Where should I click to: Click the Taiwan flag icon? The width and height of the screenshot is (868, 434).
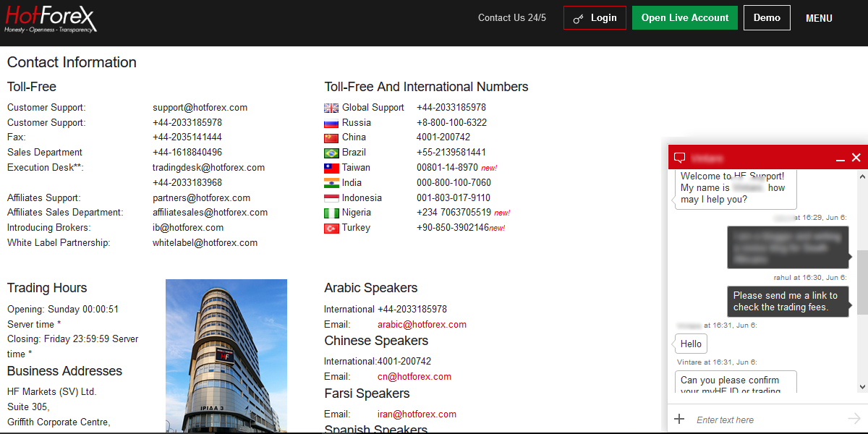tap(331, 168)
